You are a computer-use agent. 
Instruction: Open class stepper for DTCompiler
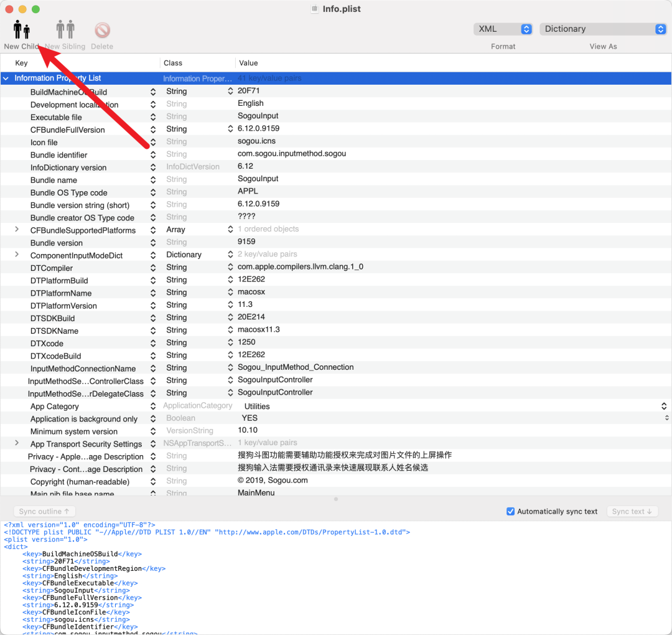point(230,267)
